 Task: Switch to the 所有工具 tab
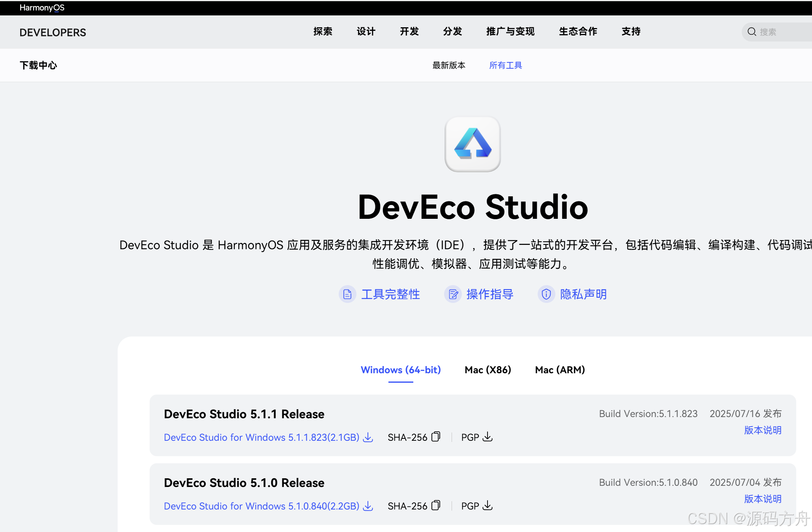coord(506,65)
